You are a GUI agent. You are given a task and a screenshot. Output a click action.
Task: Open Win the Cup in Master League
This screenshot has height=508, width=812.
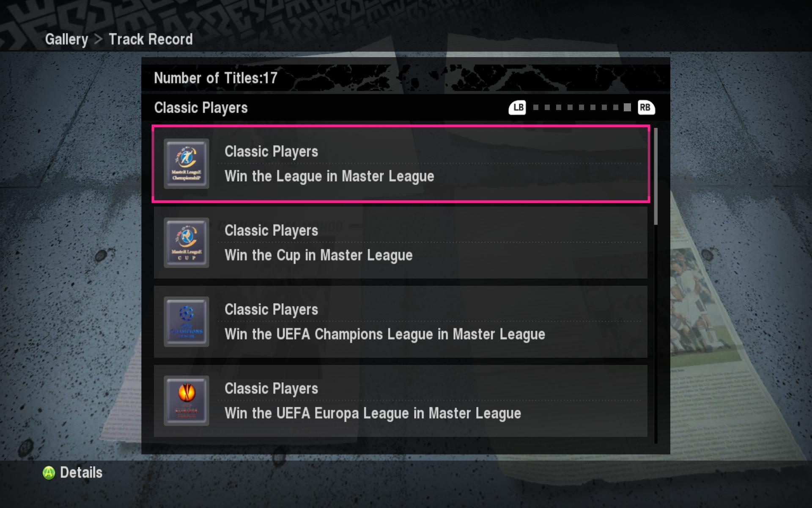pos(401,243)
